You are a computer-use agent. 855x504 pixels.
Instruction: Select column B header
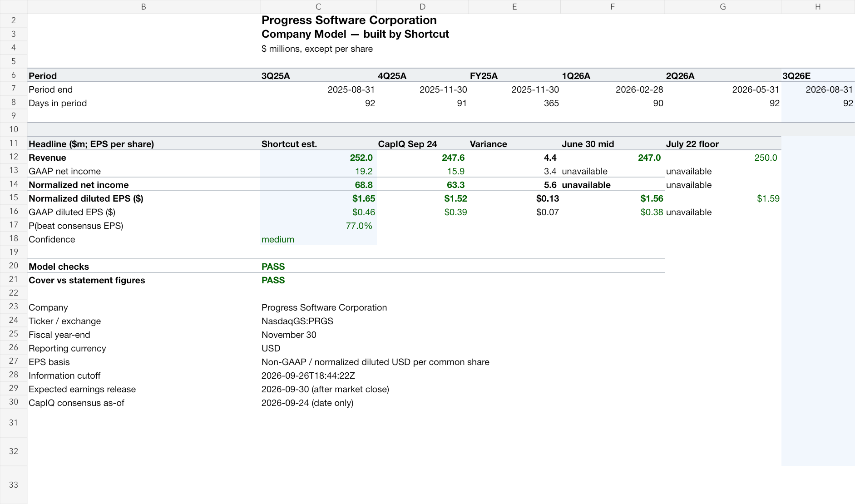pyautogui.click(x=143, y=7)
